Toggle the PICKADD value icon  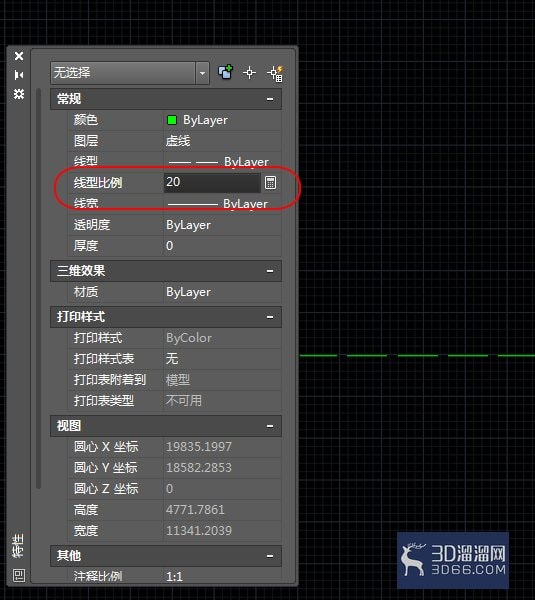[225, 72]
